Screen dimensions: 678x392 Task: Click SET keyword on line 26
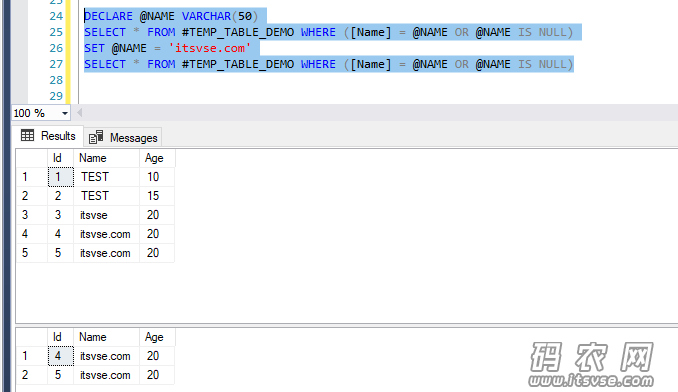(94, 48)
